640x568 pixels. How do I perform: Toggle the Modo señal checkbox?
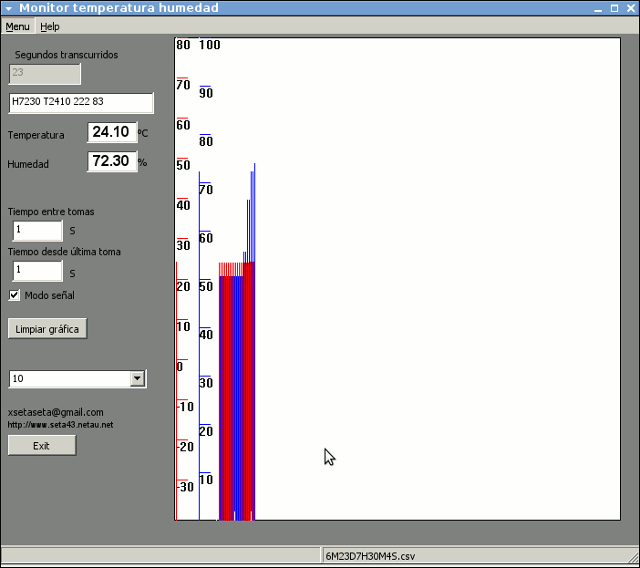(x=14, y=295)
